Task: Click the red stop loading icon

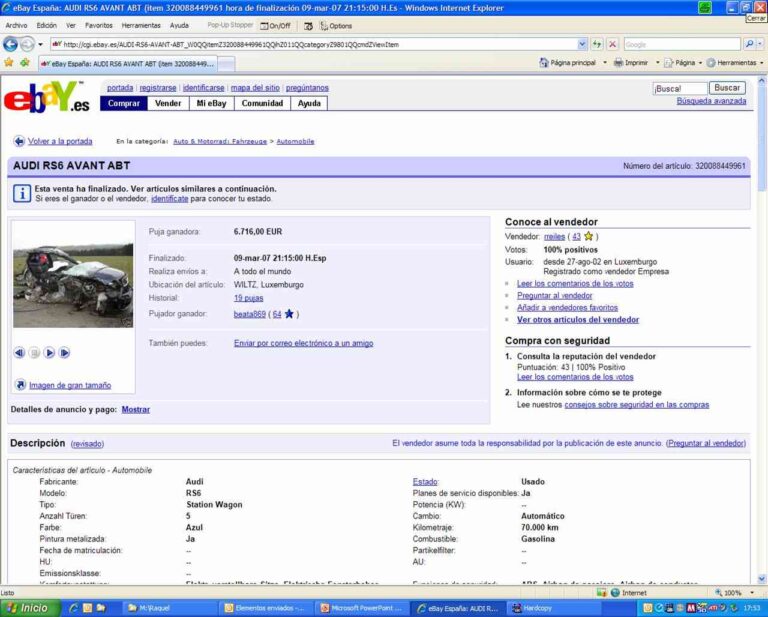Action: pyautogui.click(x=612, y=44)
